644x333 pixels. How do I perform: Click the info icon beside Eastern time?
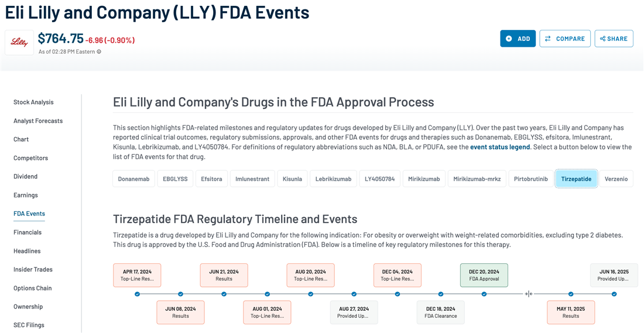coord(99,52)
